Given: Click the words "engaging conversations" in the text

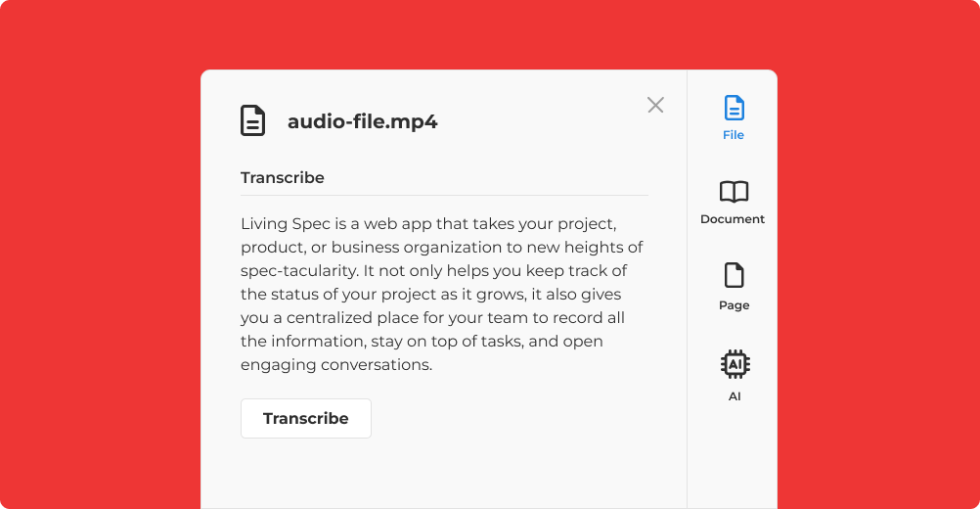Looking at the screenshot, I should [x=335, y=365].
